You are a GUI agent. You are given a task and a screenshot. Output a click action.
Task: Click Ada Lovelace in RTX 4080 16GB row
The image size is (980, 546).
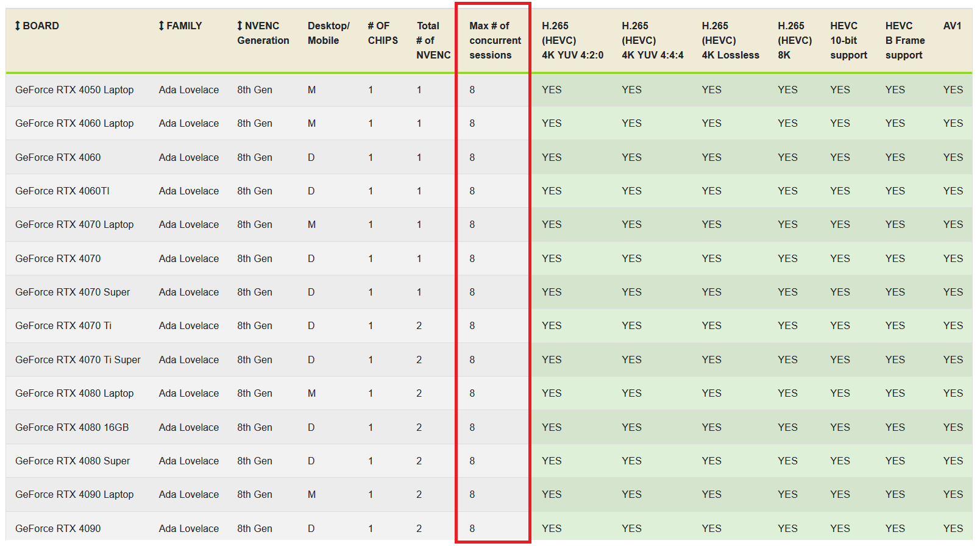pos(189,427)
